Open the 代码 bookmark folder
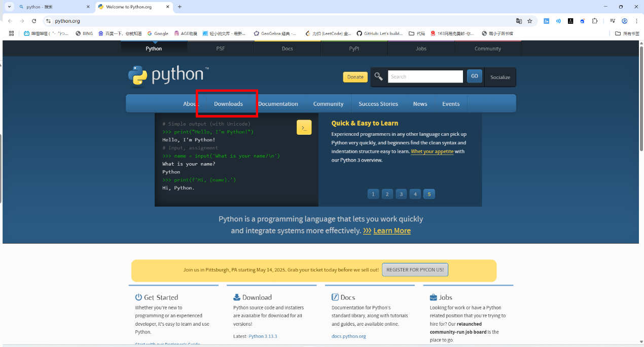The image size is (644, 347). click(417, 33)
